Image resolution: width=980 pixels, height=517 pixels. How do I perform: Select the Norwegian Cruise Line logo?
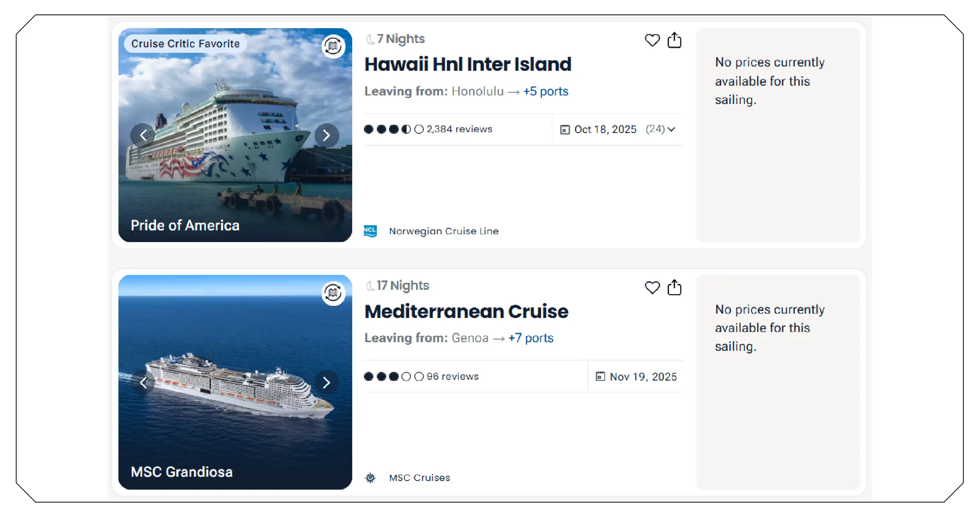tap(370, 231)
